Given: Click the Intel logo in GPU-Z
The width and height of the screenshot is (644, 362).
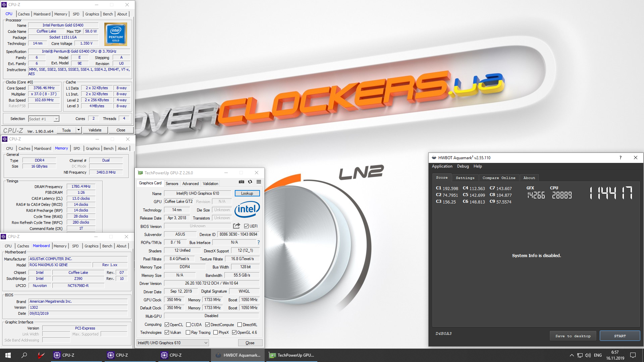Looking at the screenshot, I should (x=247, y=209).
